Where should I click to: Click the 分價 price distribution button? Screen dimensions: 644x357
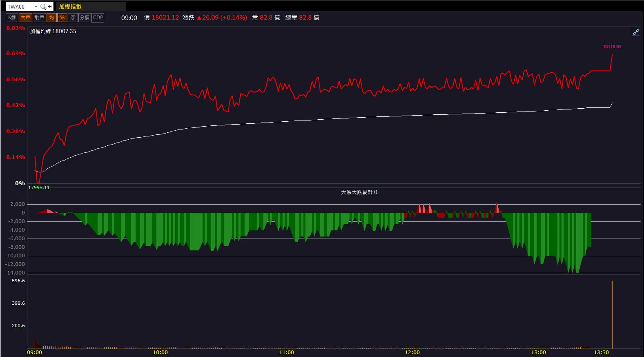85,18
